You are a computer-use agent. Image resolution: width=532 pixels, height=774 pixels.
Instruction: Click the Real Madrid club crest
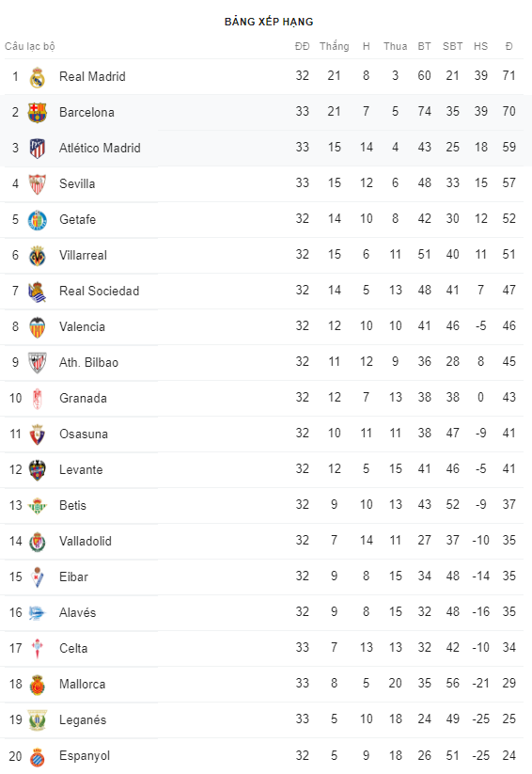coord(37,77)
